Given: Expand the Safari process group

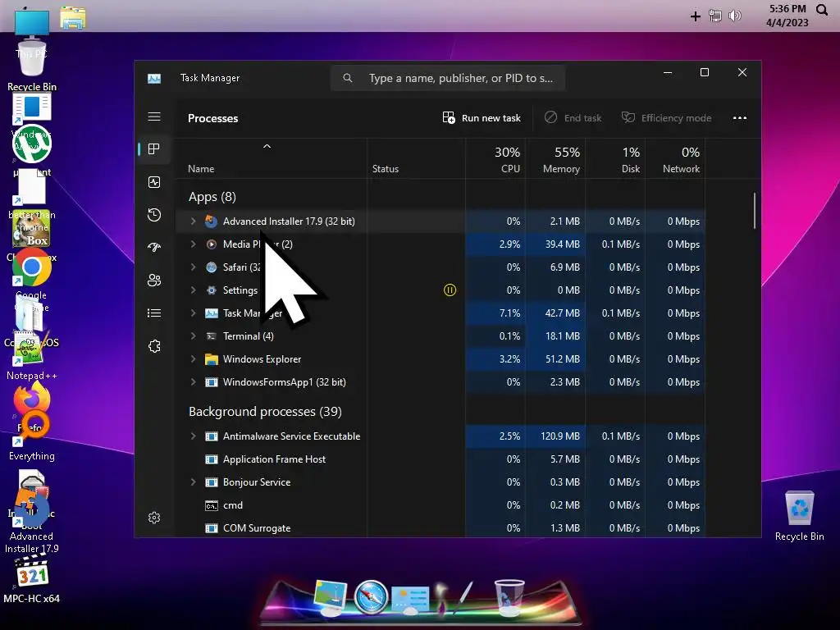Looking at the screenshot, I should click(x=194, y=267).
